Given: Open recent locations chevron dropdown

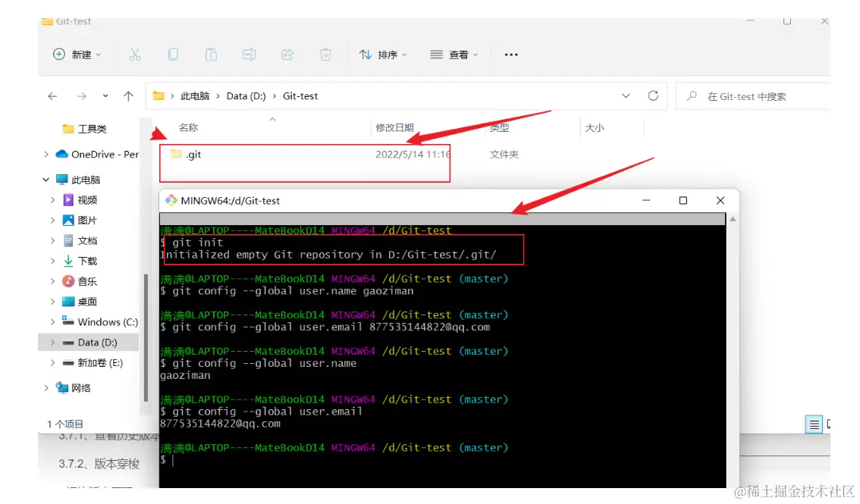Looking at the screenshot, I should tap(105, 95).
